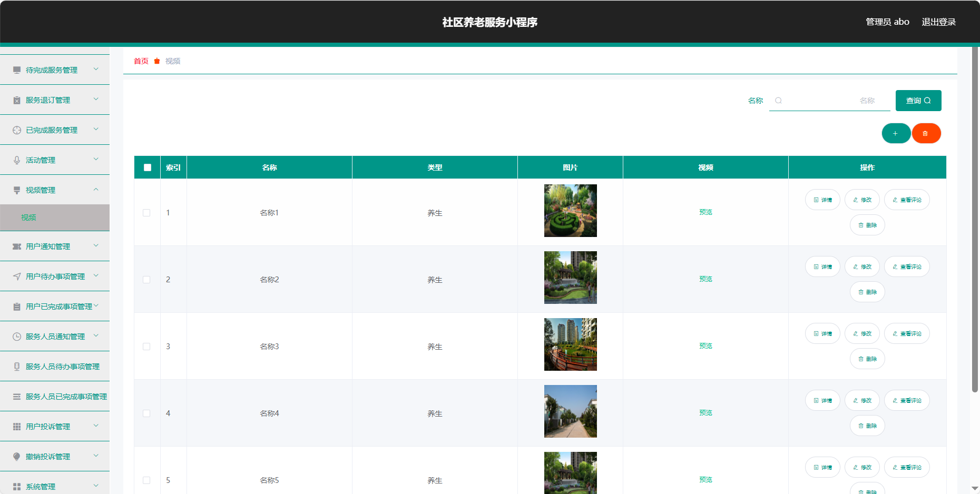
Task: Expand the 用户待办事项管理 chevron
Action: 96,275
